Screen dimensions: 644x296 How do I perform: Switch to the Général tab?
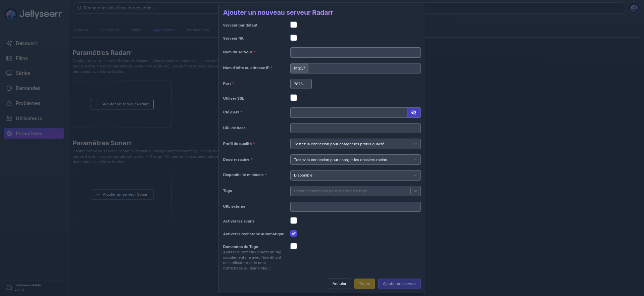(81, 30)
